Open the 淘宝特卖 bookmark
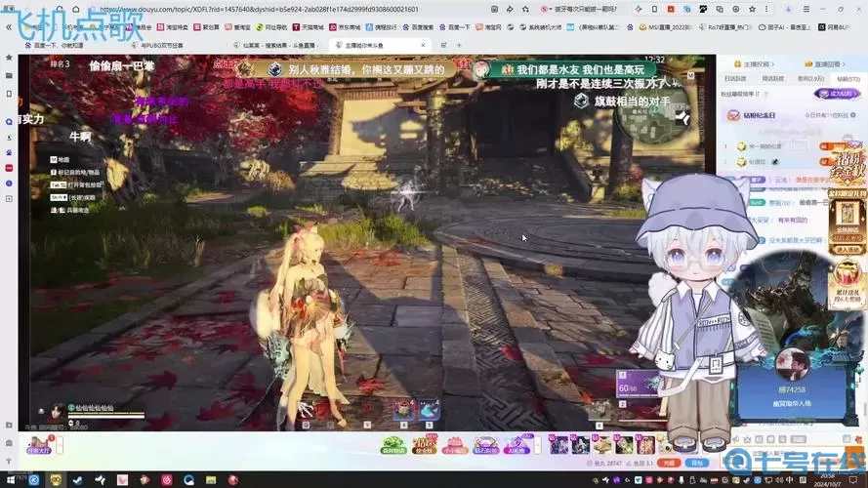The width and height of the screenshot is (868, 488). [x=175, y=27]
